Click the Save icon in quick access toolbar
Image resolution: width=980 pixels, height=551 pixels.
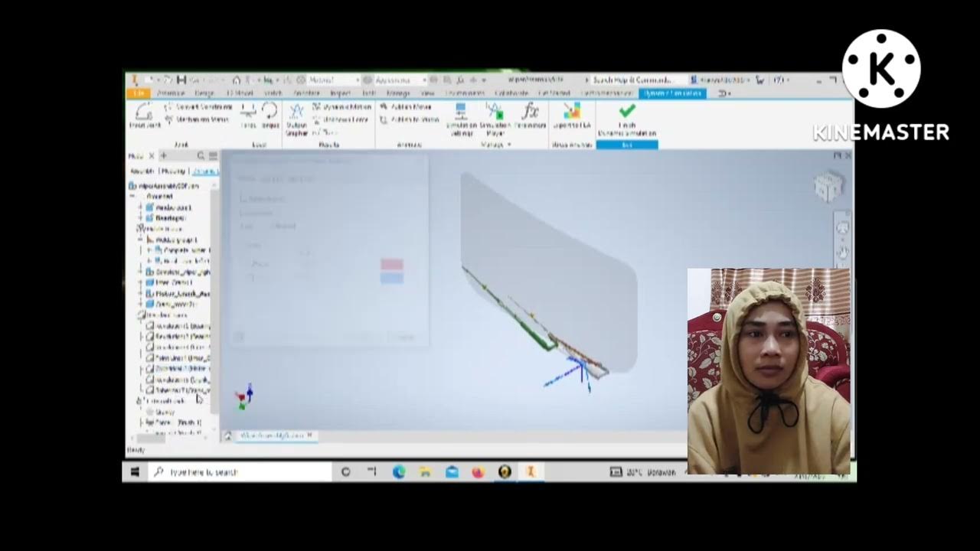tap(181, 80)
